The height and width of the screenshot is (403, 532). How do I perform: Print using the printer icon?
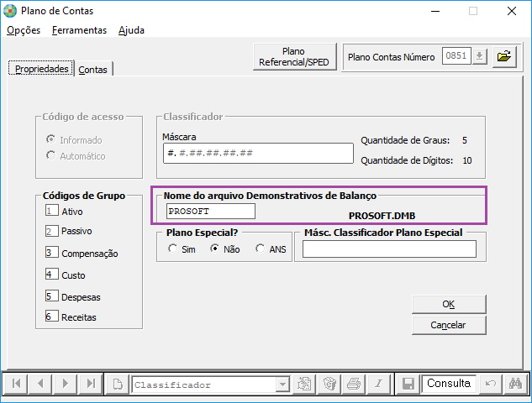tap(354, 384)
